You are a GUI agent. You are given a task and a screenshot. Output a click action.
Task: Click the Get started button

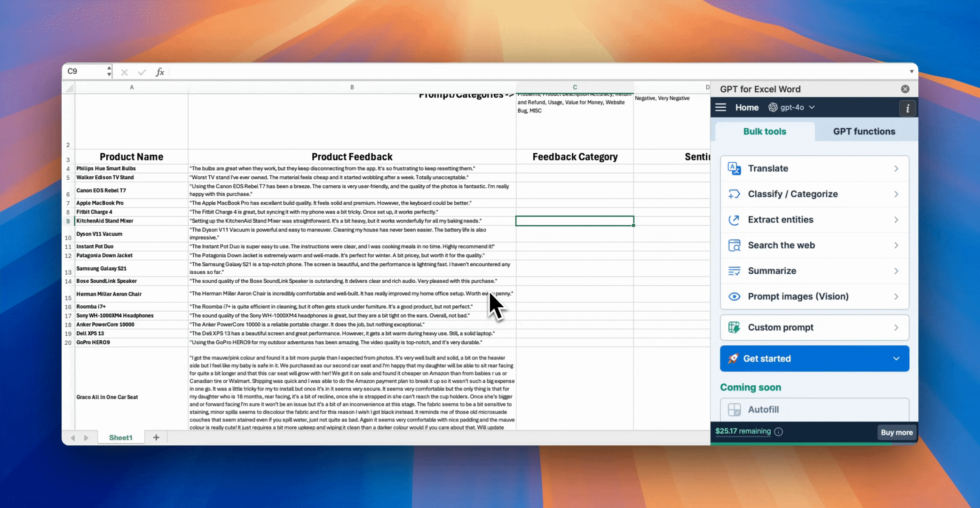[x=814, y=358]
